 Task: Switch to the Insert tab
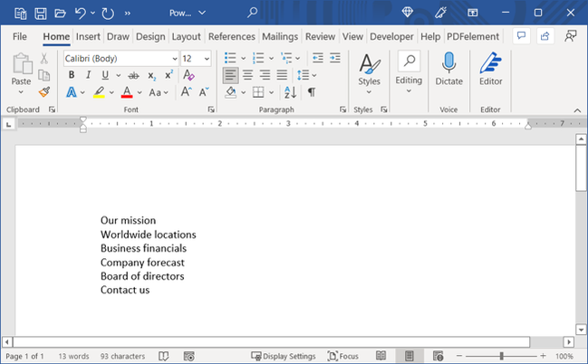tap(88, 36)
